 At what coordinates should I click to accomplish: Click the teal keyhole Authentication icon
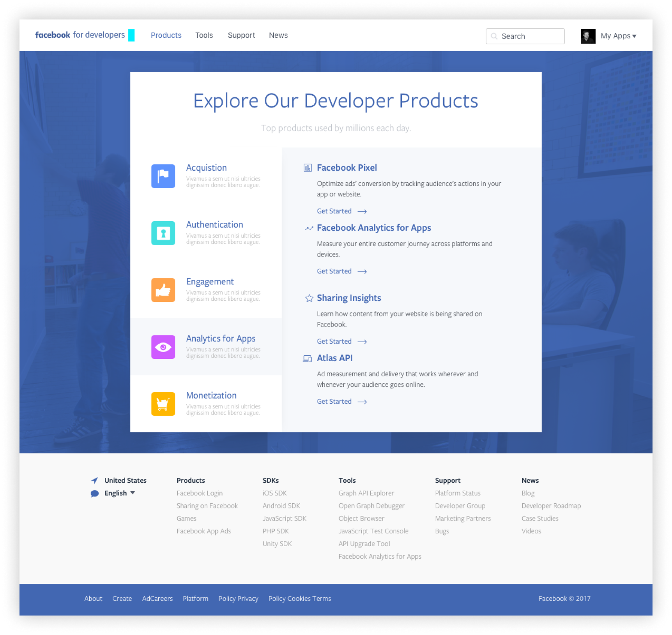click(x=163, y=233)
